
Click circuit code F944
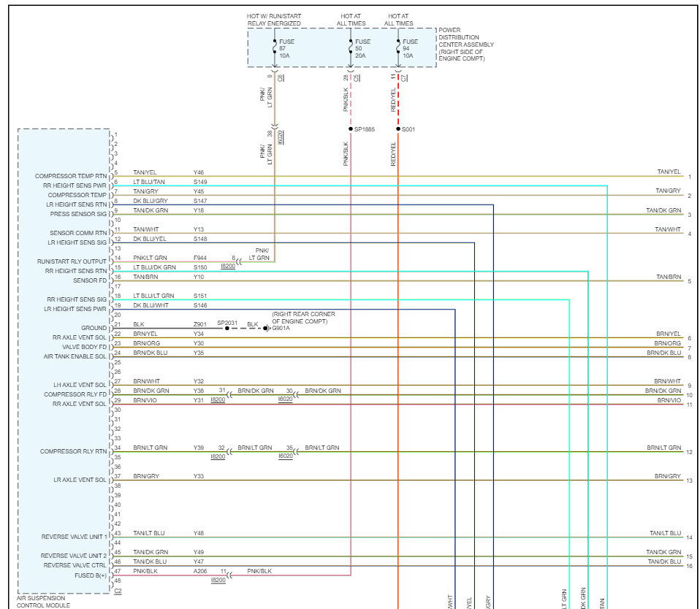point(200,258)
